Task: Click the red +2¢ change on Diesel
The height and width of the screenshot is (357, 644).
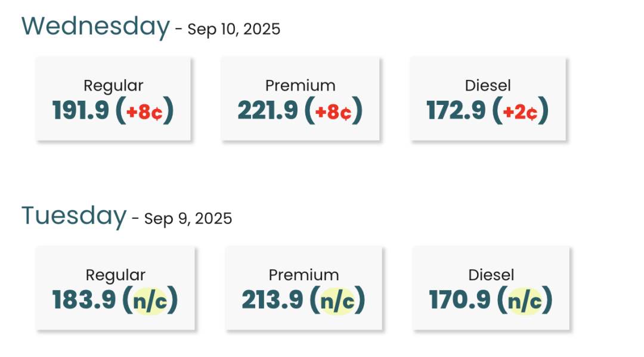Action: tap(521, 111)
